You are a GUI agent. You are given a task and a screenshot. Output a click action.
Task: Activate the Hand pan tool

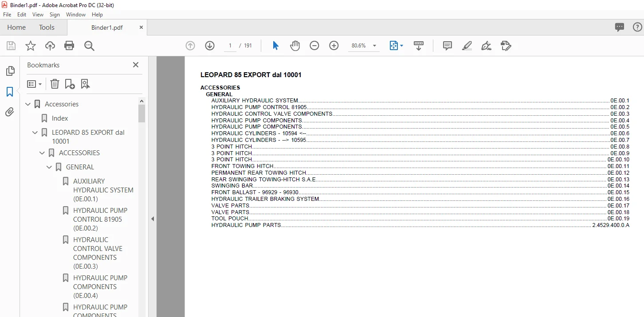[295, 46]
